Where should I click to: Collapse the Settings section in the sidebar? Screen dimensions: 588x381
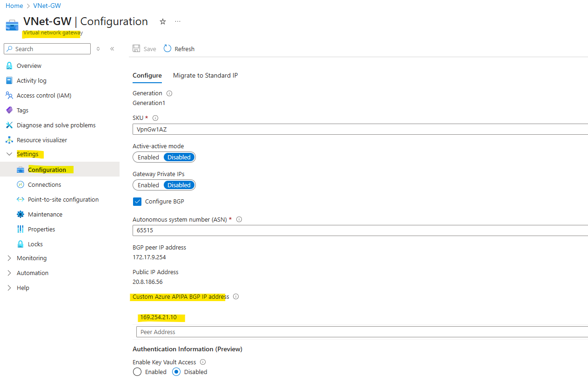[9, 154]
